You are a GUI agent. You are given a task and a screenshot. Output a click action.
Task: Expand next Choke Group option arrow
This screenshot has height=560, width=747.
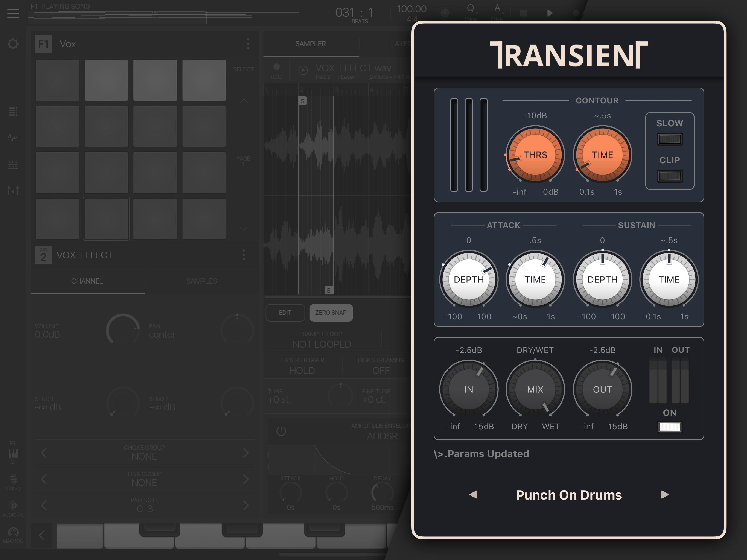tap(246, 453)
